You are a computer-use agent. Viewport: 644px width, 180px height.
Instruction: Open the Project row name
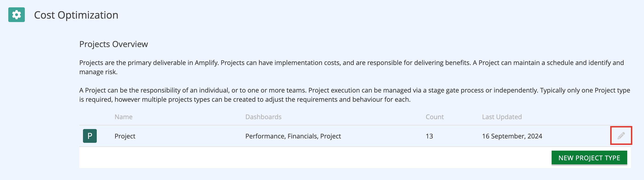click(125, 136)
